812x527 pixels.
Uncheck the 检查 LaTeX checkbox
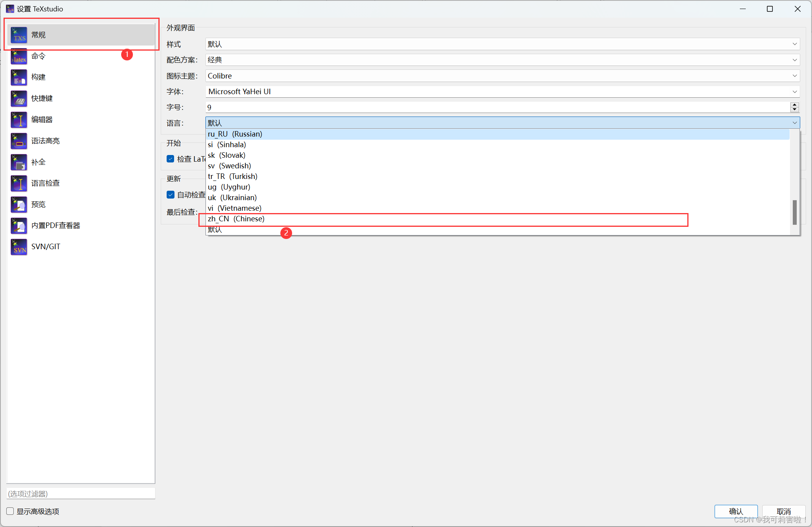coord(171,159)
